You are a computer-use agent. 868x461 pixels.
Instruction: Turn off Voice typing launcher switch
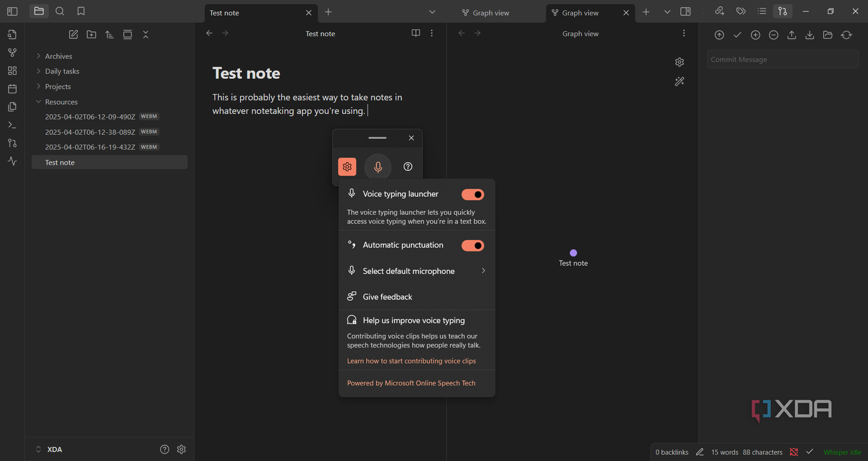point(473,194)
